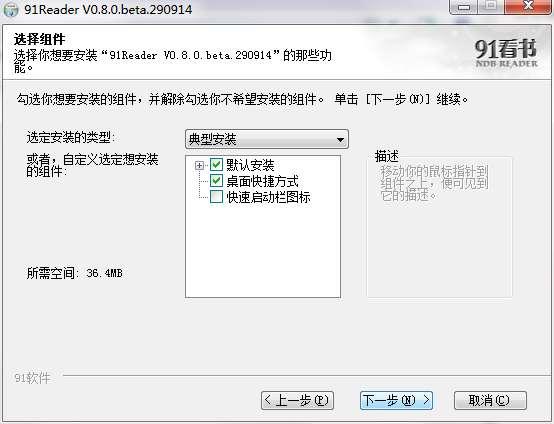Image resolution: width=554 pixels, height=424 pixels.
Task: Click the 91Reader installer icon in title bar
Action: 11,9
